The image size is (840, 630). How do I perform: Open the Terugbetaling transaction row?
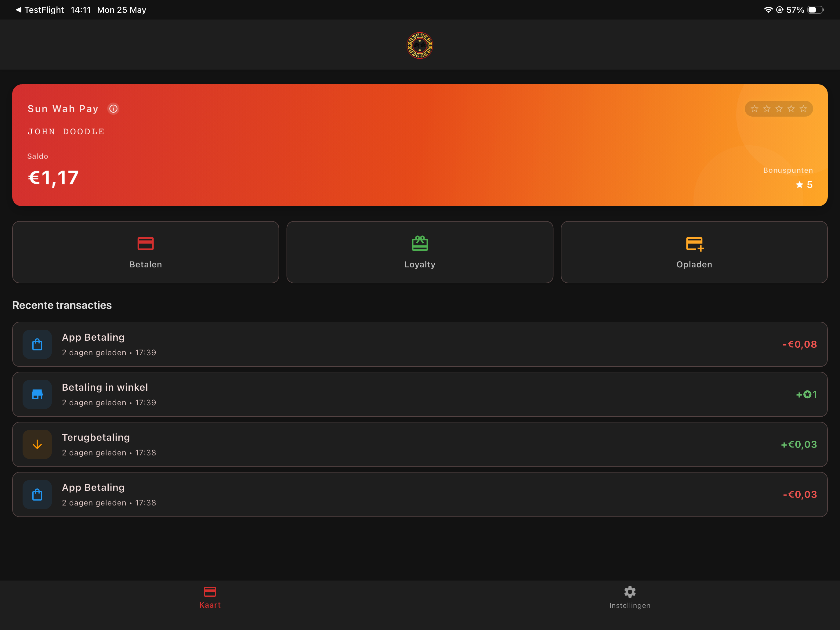coord(420,444)
